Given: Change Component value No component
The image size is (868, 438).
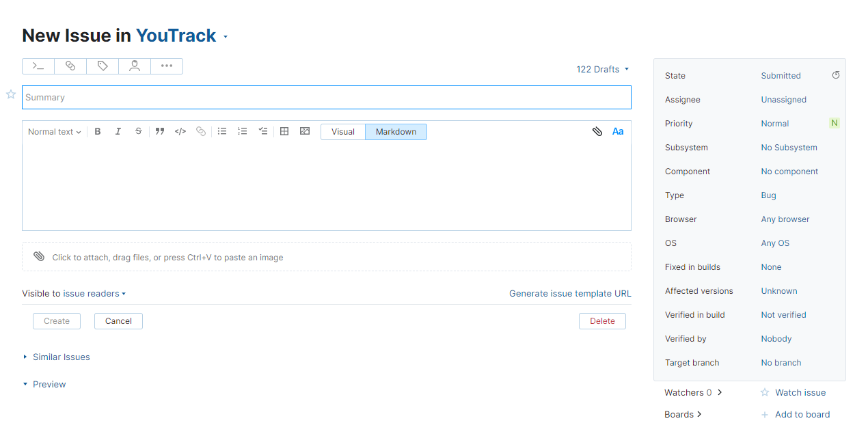Looking at the screenshot, I should click(789, 172).
